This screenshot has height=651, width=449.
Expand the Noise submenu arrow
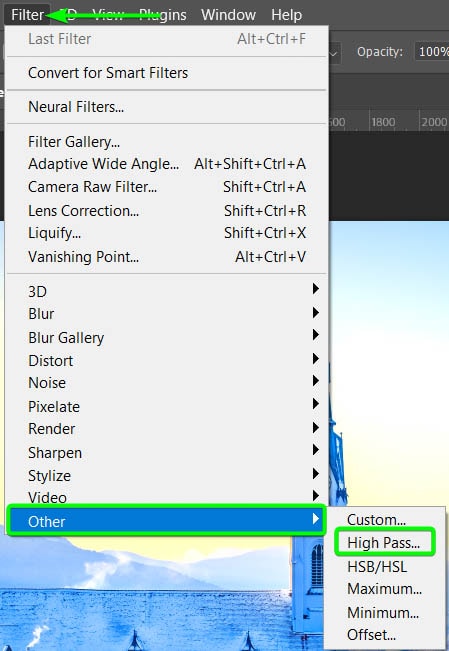tap(316, 382)
